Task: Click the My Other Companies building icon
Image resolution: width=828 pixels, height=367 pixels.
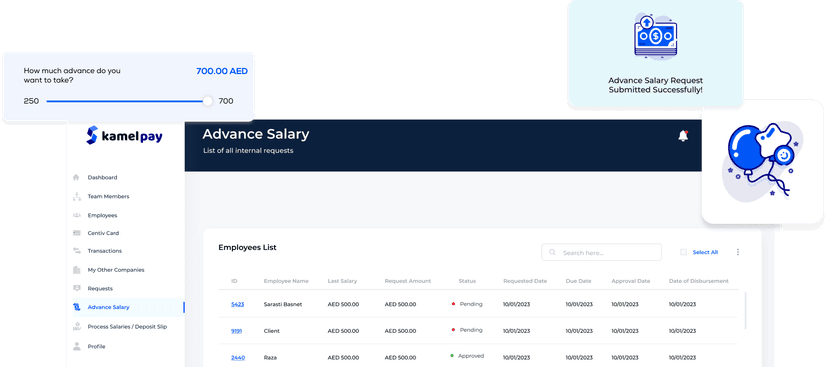Action: pyautogui.click(x=77, y=270)
